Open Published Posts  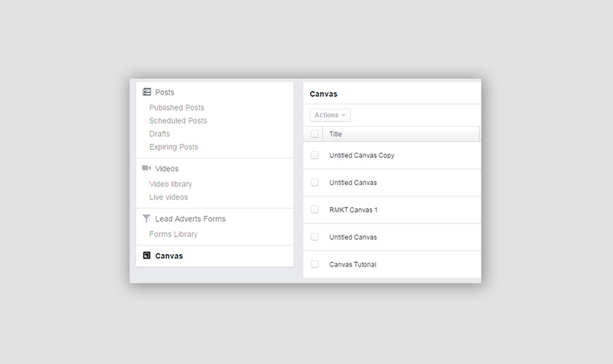coord(177,108)
